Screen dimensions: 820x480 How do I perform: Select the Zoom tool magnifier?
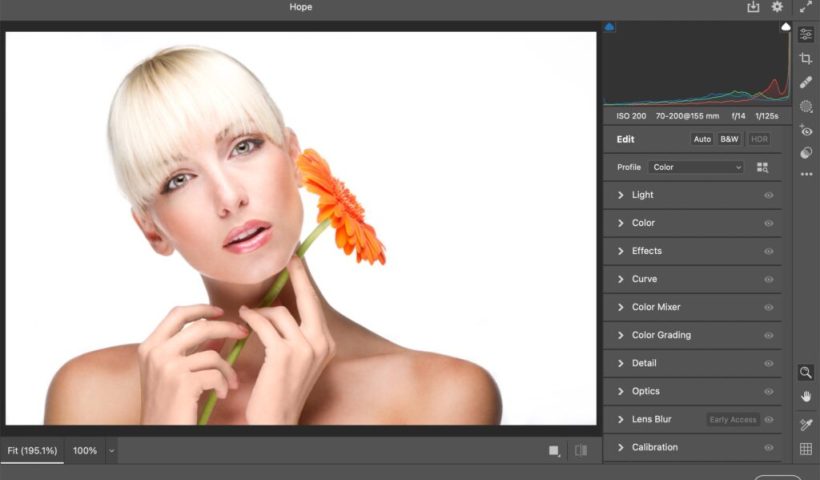pyautogui.click(x=806, y=372)
